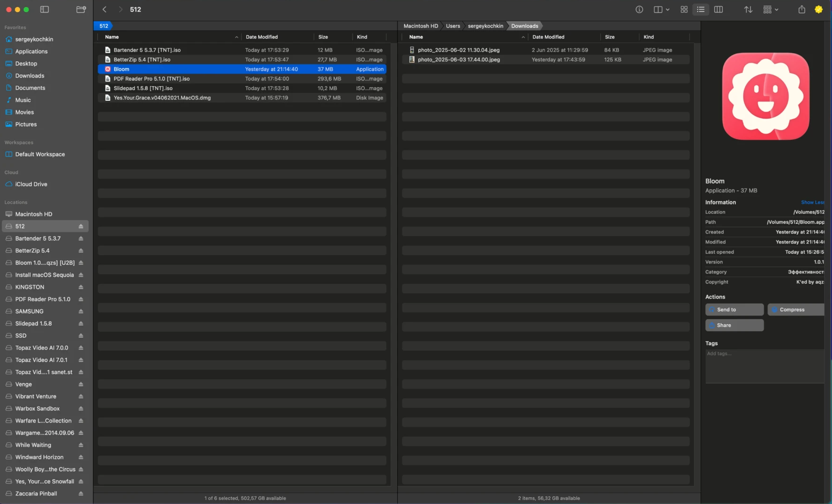Click the Send to action button

click(734, 309)
